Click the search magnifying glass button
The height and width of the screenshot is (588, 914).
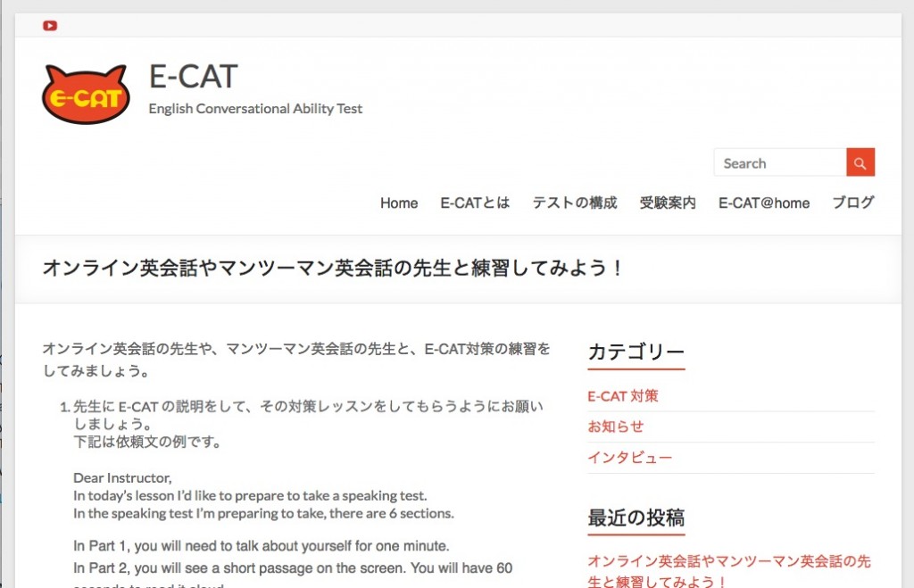[x=860, y=162]
